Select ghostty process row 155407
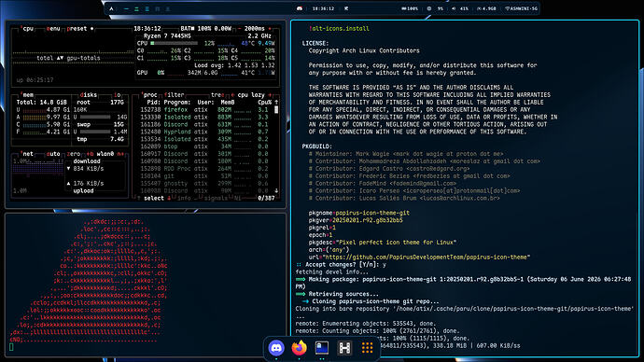This screenshot has height=362, width=644. (x=205, y=184)
